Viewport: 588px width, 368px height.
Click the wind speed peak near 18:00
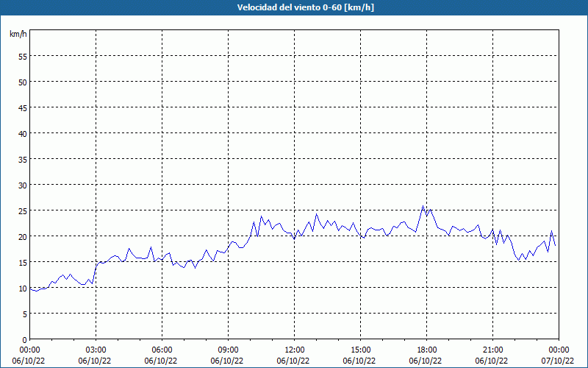(x=423, y=206)
